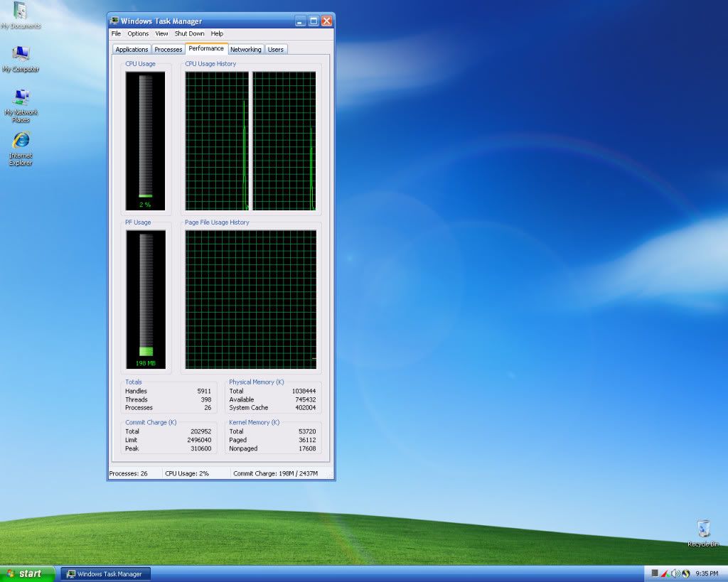
Task: Switch to the Users tab
Action: click(275, 49)
